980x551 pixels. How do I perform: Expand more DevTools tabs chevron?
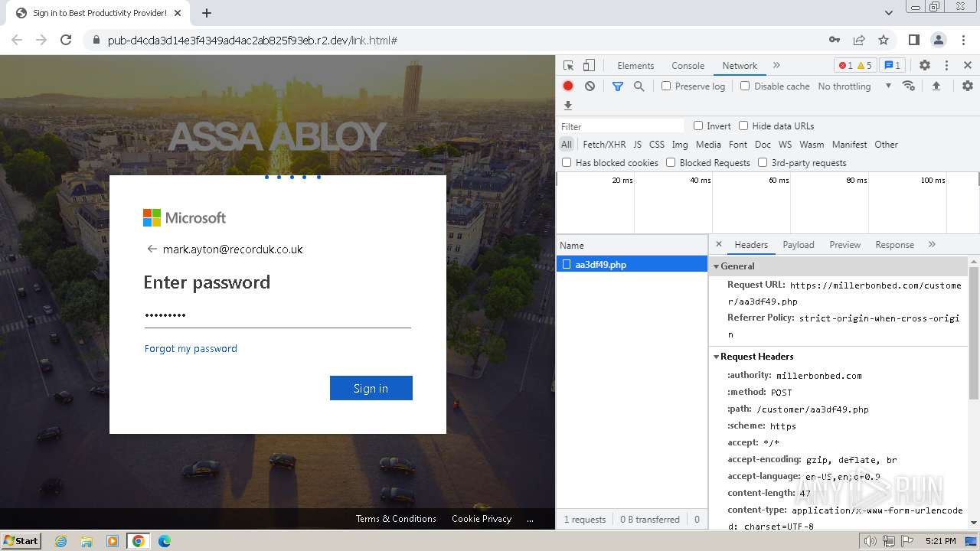pos(776,66)
